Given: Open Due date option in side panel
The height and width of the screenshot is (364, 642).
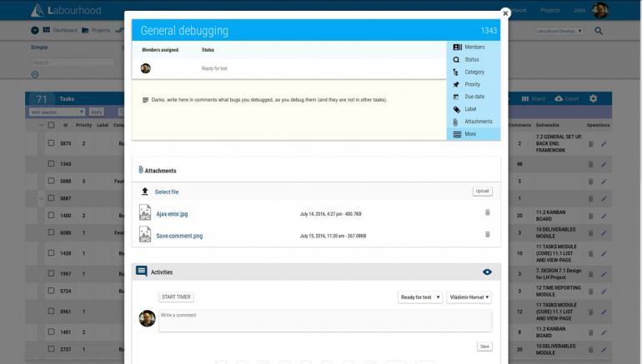Looking at the screenshot, I should [474, 97].
